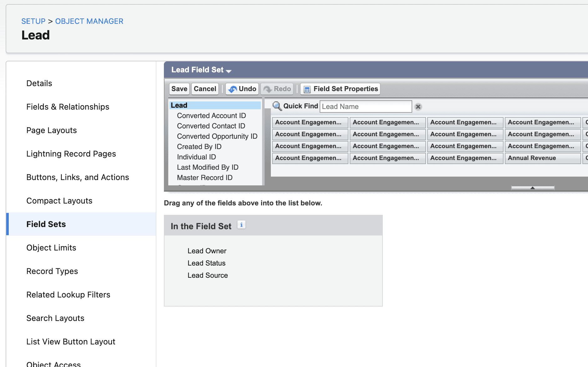Image resolution: width=588 pixels, height=367 pixels.
Task: Click the Quick Find magnifier icon
Action: 277,106
